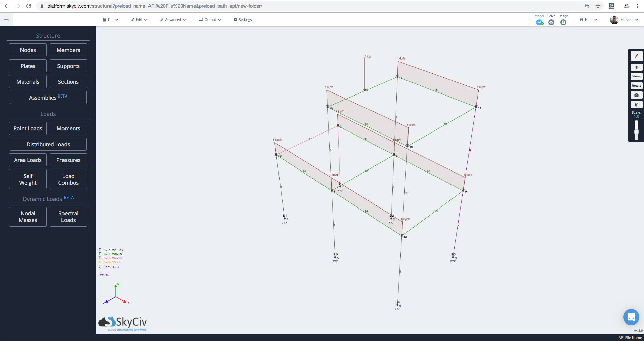Screen dimensions: 644x341
Task: Bookmark this page with the star icon
Action: pyautogui.click(x=598, y=6)
